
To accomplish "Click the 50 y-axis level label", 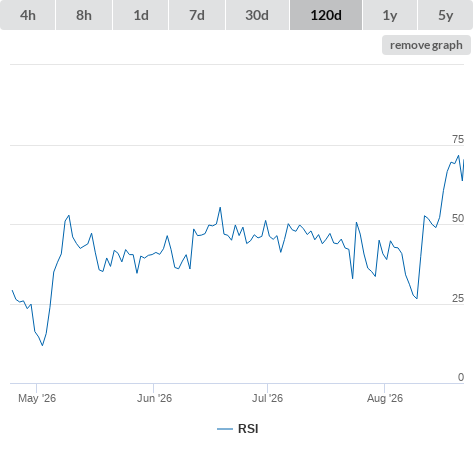I will click(x=458, y=218).
